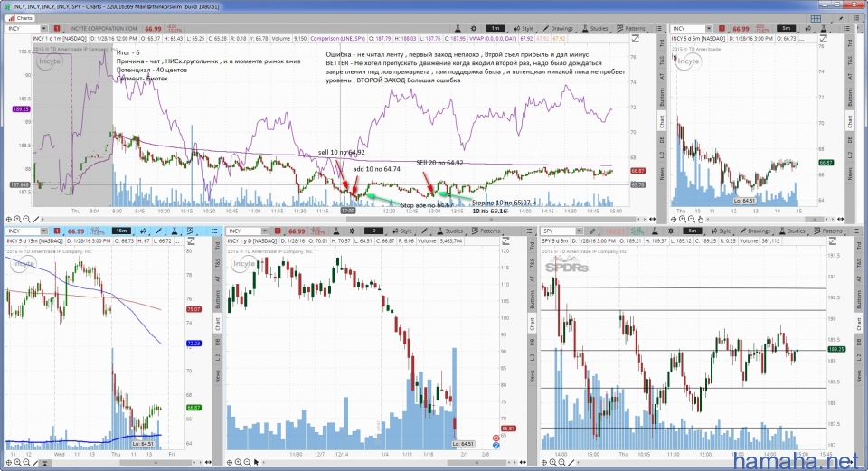The image size is (868, 471).
Task: Zoom out using magnifier below top-left chart
Action: tap(26, 219)
